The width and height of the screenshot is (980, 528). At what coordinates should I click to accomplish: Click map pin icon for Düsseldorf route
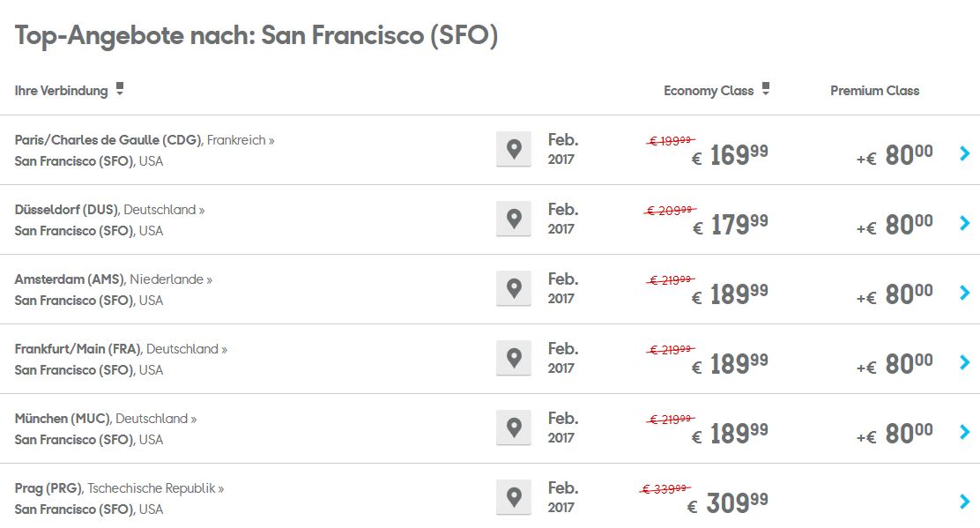click(514, 219)
